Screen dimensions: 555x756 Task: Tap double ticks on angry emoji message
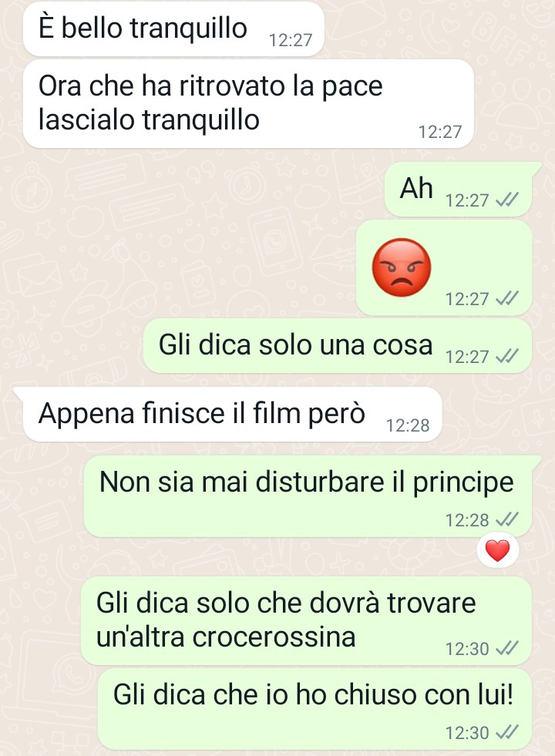[507, 298]
